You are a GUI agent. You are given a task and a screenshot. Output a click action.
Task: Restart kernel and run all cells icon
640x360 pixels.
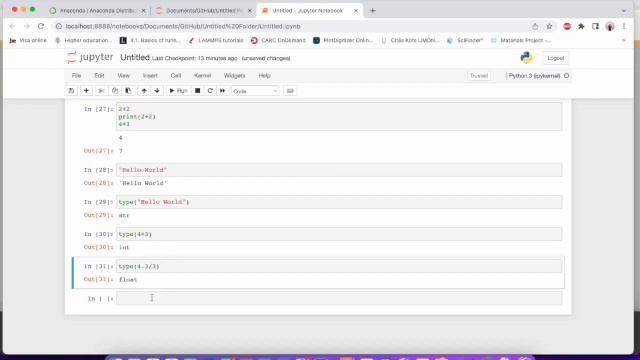pos(222,91)
